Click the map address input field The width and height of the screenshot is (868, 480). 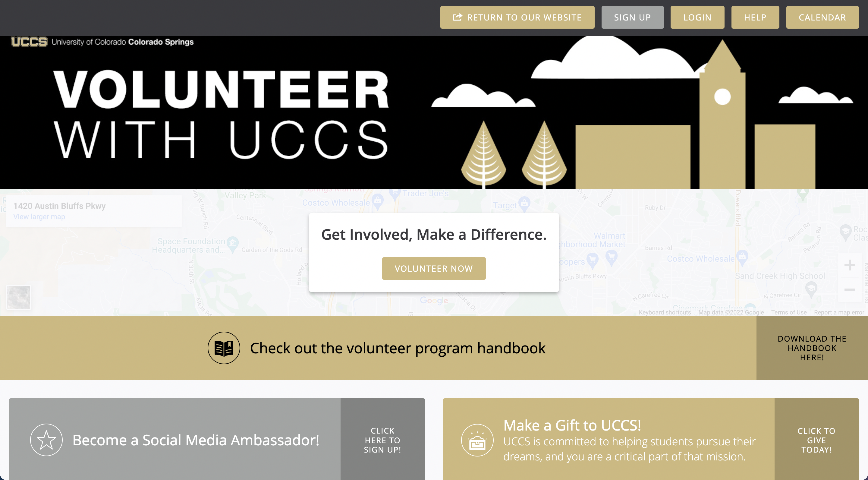point(60,205)
